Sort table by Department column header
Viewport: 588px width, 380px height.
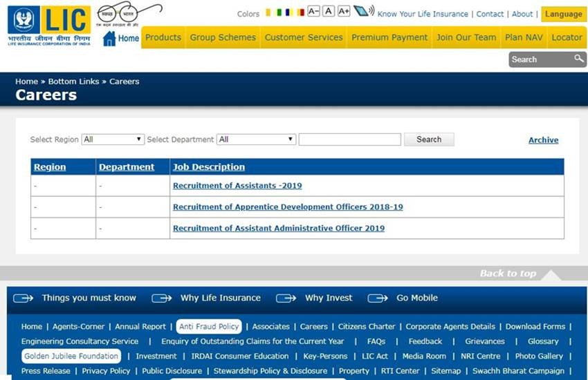127,167
